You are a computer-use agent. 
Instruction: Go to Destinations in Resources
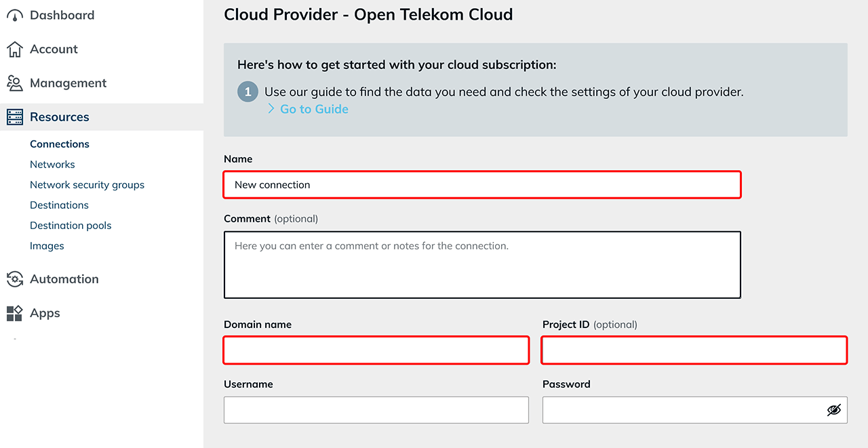[x=59, y=205]
